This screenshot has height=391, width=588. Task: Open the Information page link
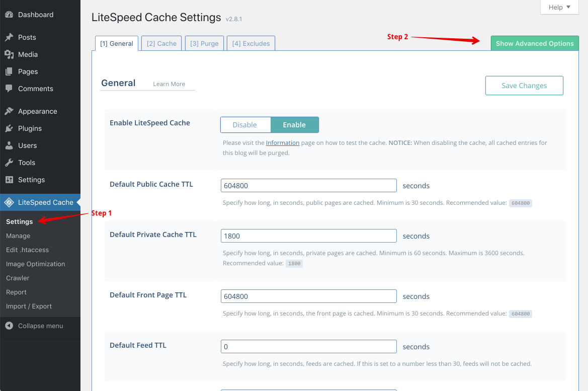click(283, 143)
